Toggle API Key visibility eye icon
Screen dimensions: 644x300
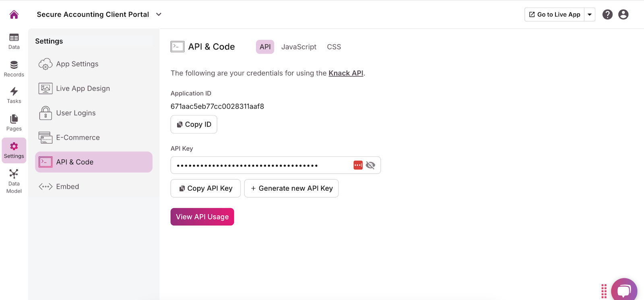[370, 165]
